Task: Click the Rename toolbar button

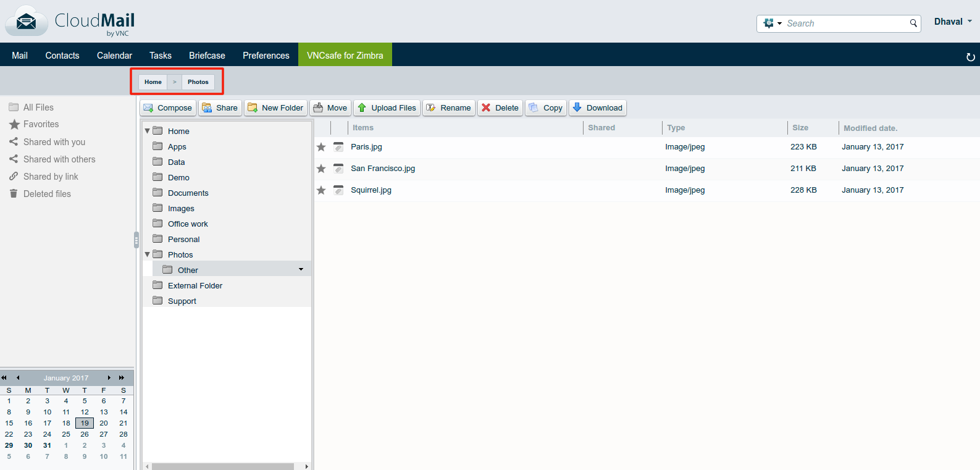Action: pos(449,107)
